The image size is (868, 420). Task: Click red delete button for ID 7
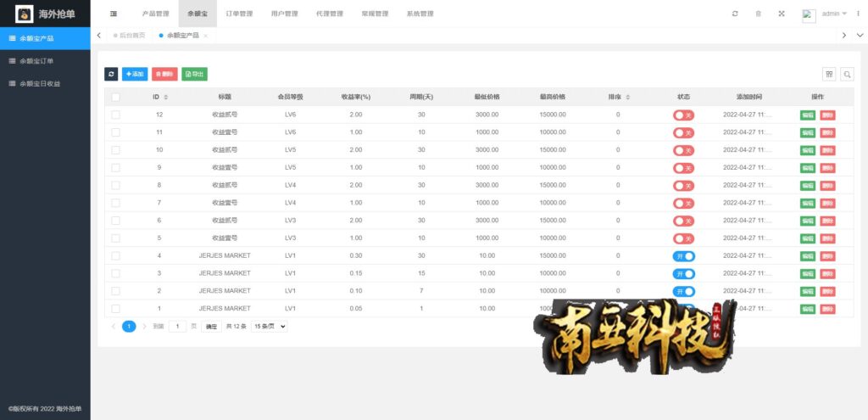tap(827, 204)
